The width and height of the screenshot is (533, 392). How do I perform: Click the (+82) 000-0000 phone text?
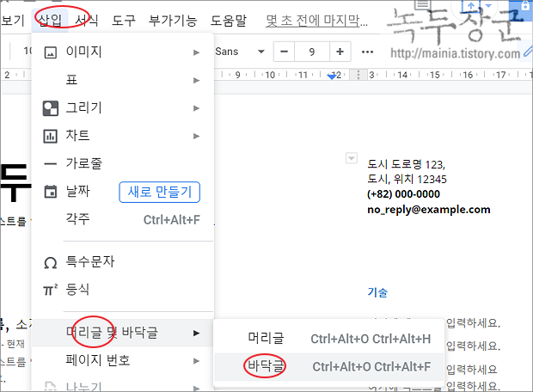(x=403, y=194)
